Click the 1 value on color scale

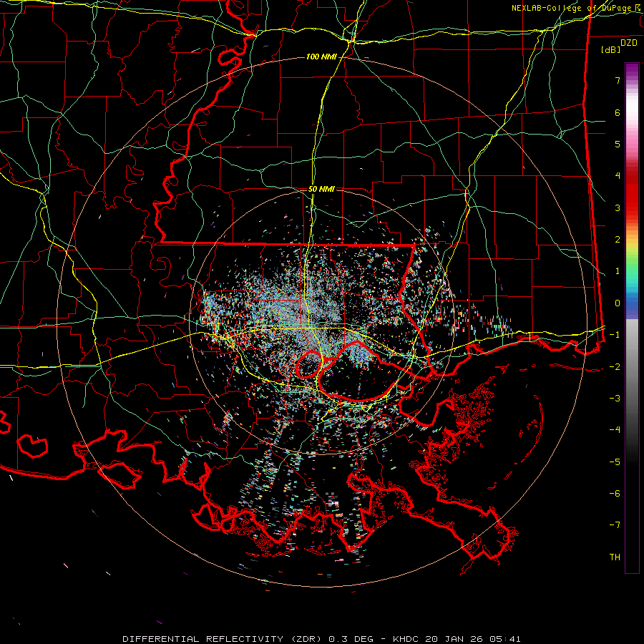pyautogui.click(x=618, y=271)
